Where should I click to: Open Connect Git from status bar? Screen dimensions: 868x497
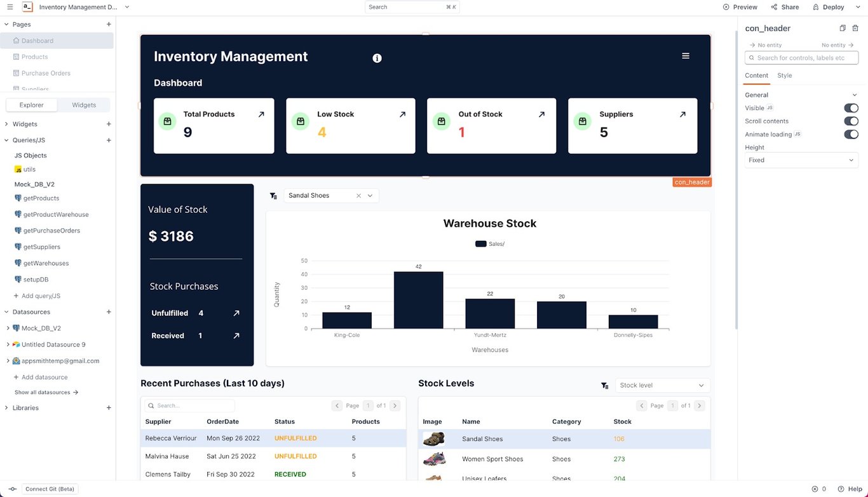pyautogui.click(x=50, y=489)
